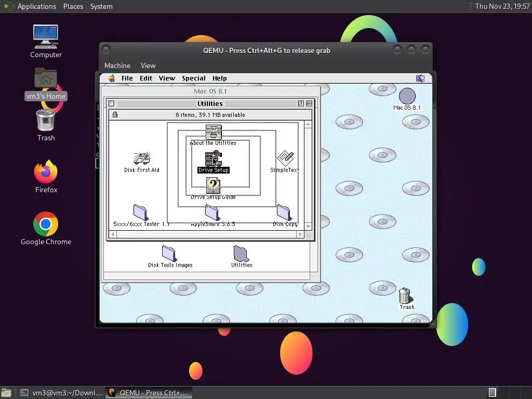Click the scroll right arrow in Utilities window
The image size is (532, 399).
coord(300,234)
